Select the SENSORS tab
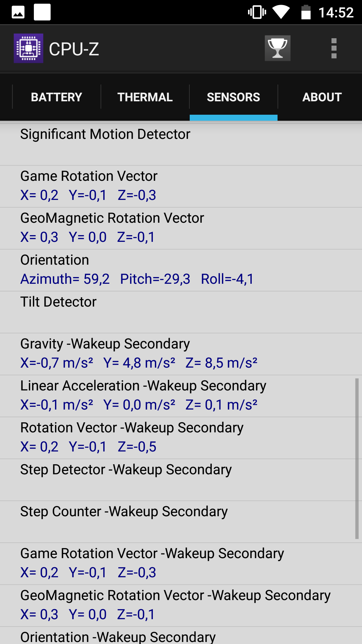The height and width of the screenshot is (644, 362). (x=234, y=97)
